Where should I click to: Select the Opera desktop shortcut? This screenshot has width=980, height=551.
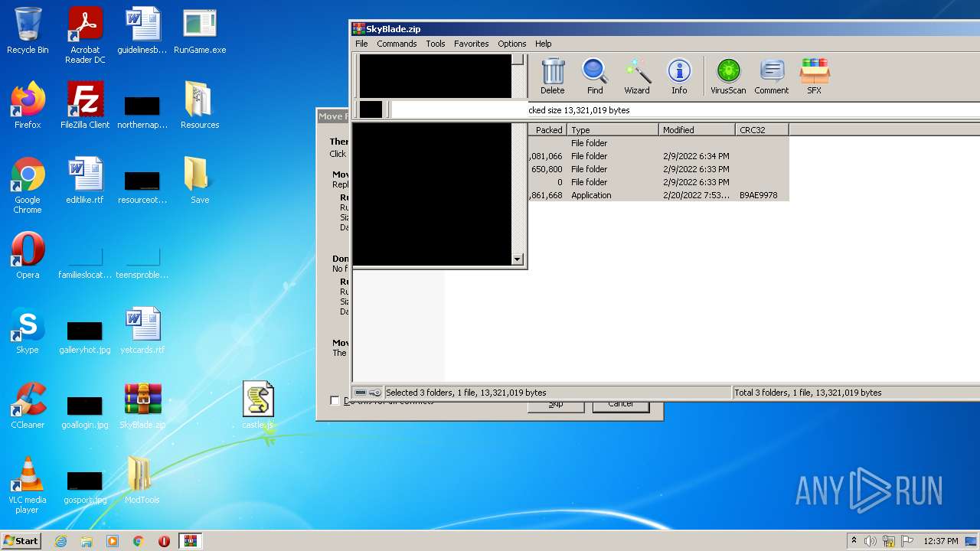pos(28,256)
